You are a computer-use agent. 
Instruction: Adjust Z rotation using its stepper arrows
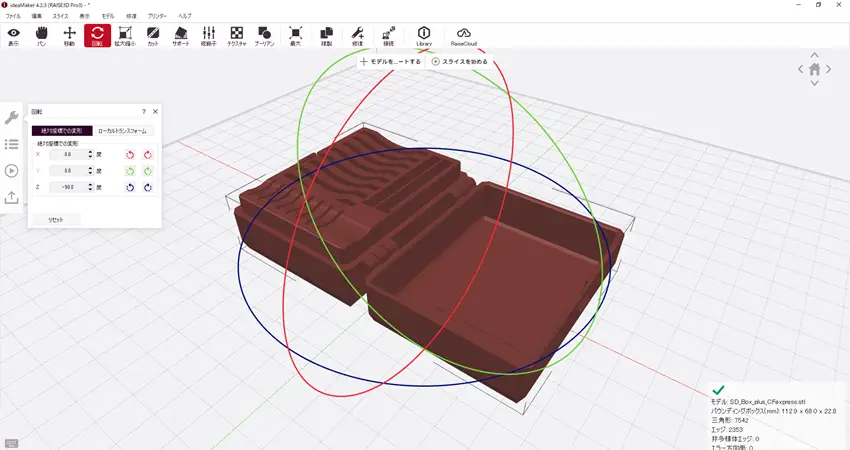(x=90, y=187)
